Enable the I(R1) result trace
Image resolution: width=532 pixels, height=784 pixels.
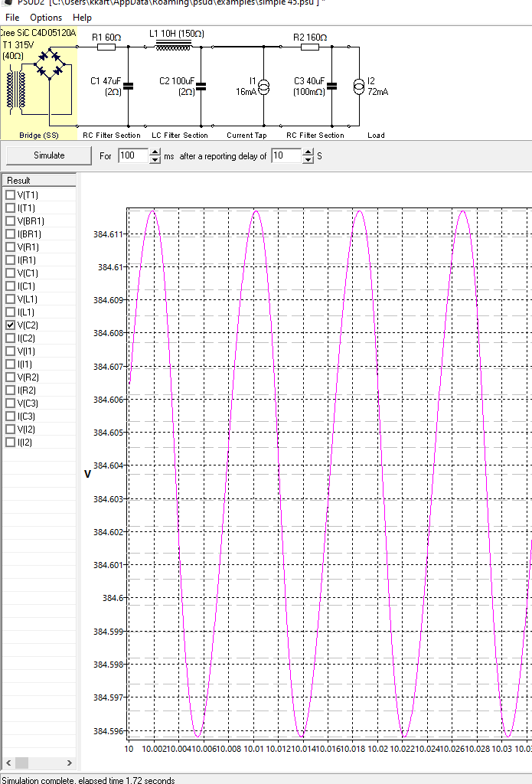click(10, 260)
